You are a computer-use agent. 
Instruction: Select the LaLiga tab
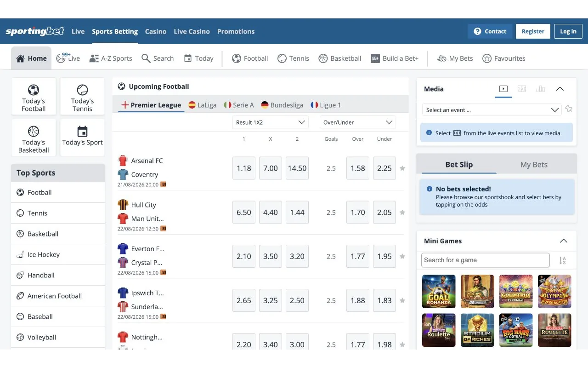click(x=203, y=105)
